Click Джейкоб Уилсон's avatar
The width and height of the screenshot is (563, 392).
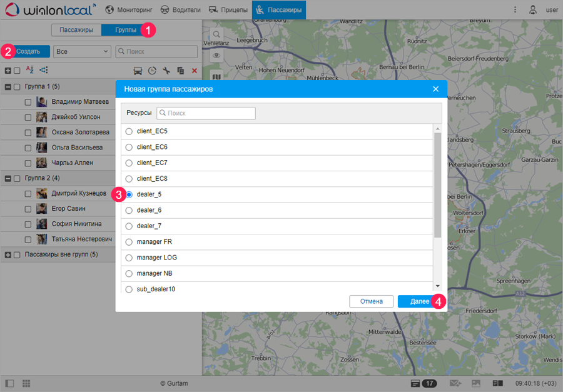coord(42,117)
